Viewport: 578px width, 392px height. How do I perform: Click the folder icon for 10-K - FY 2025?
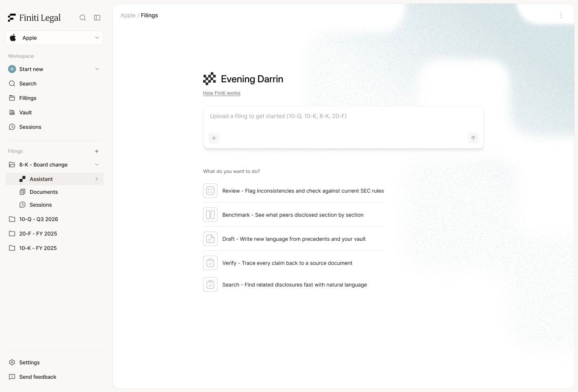(12, 248)
